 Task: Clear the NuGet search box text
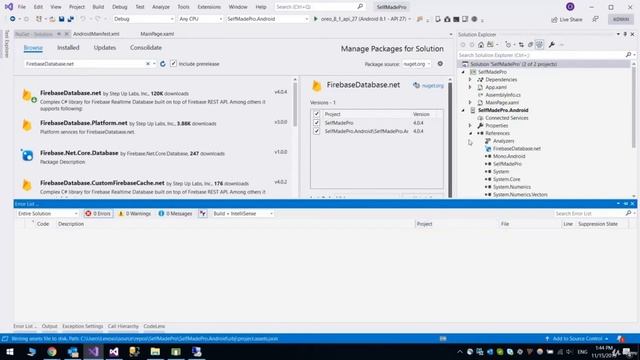coord(148,64)
